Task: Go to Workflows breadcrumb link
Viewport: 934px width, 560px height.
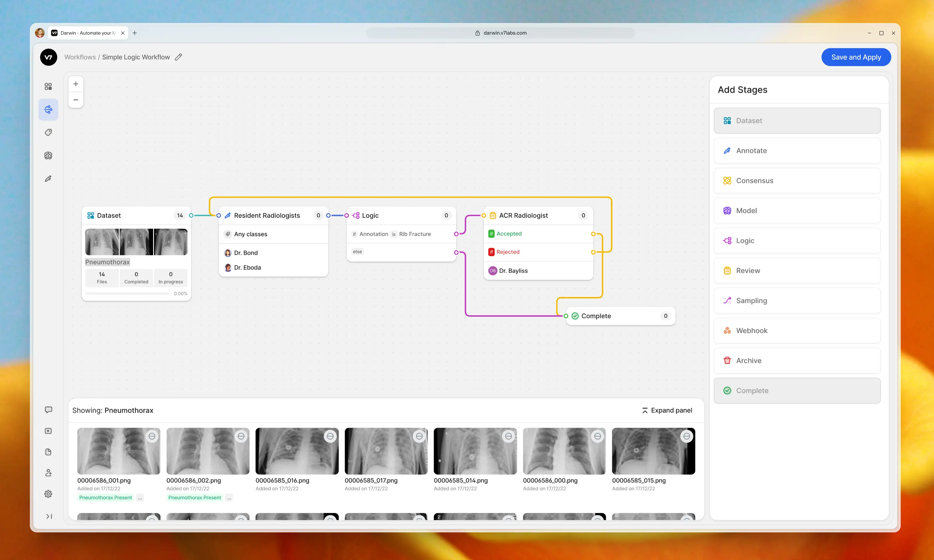Action: point(80,57)
